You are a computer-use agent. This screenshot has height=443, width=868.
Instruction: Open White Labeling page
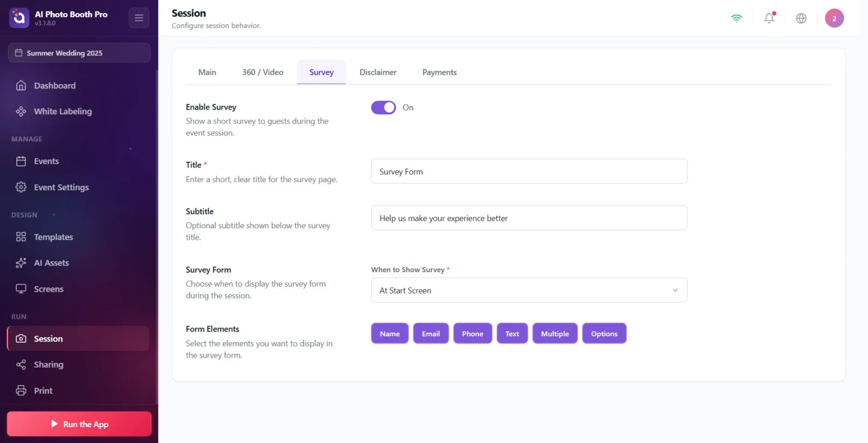pyautogui.click(x=78, y=111)
